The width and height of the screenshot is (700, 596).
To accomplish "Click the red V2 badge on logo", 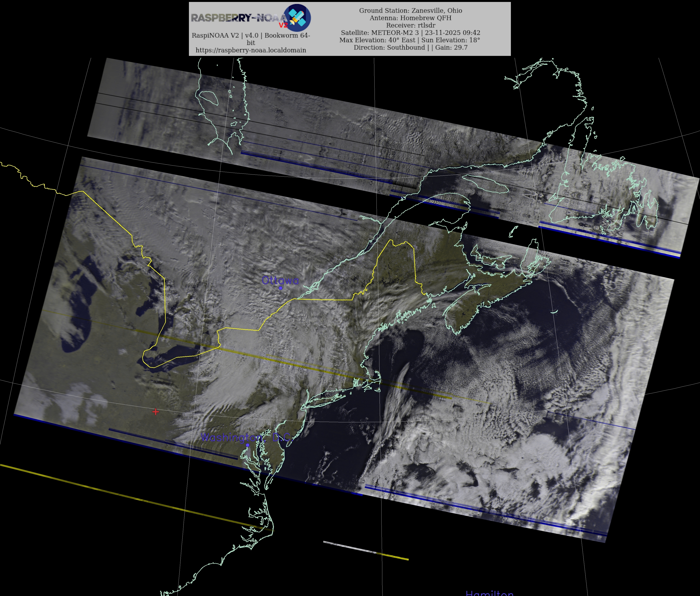I will pyautogui.click(x=283, y=25).
